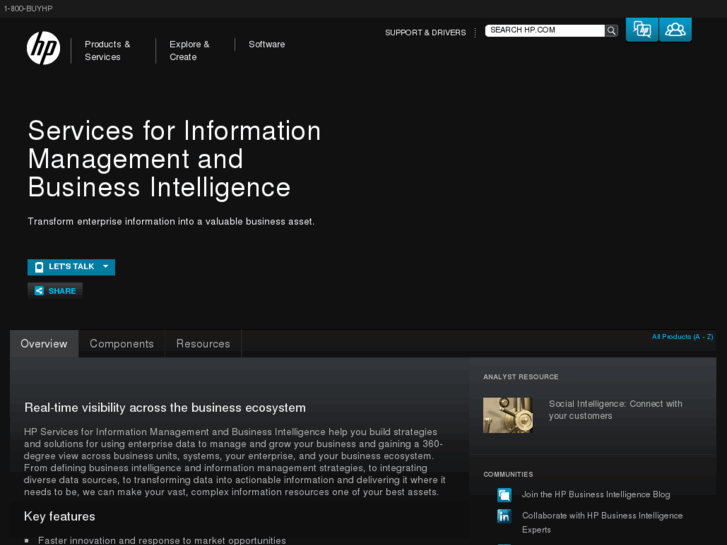Click the SHARE button

tap(55, 291)
